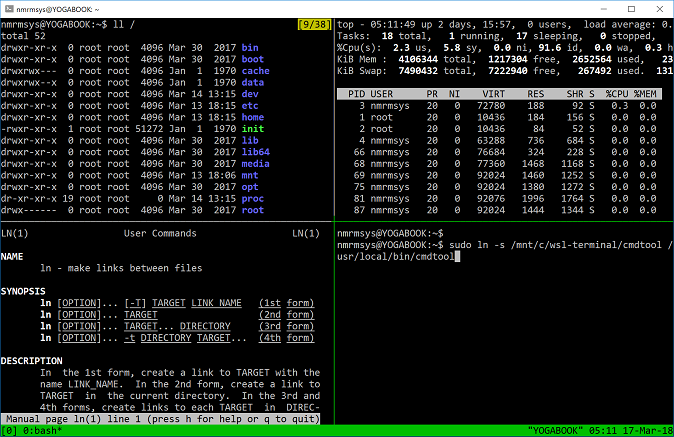Click the terminal icon in the title bar
This screenshot has height=437, width=674.
point(9,9)
